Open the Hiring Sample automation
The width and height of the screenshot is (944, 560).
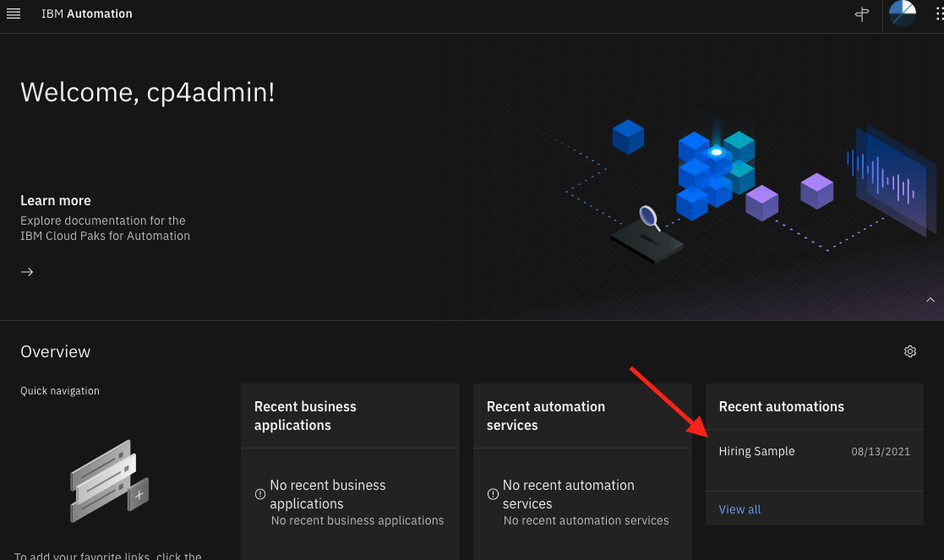[x=756, y=451]
